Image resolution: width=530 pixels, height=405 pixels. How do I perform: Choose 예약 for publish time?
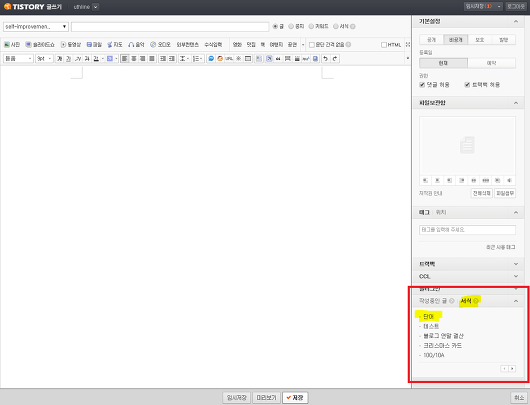(x=492, y=63)
